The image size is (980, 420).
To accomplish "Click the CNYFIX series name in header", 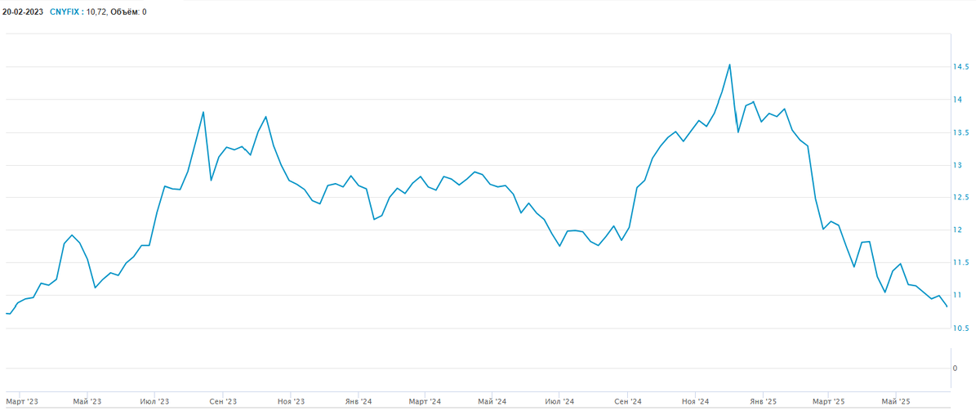I will click(x=65, y=12).
